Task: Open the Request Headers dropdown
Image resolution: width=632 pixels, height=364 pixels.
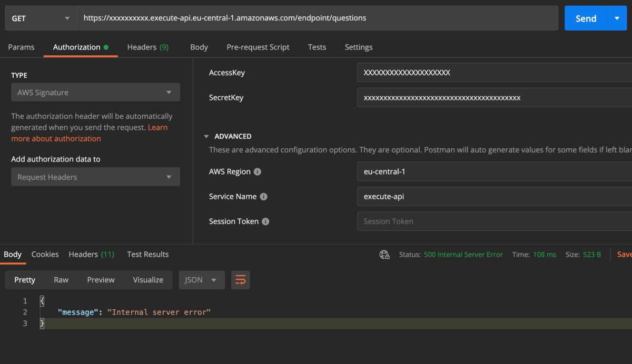Action: tap(95, 177)
